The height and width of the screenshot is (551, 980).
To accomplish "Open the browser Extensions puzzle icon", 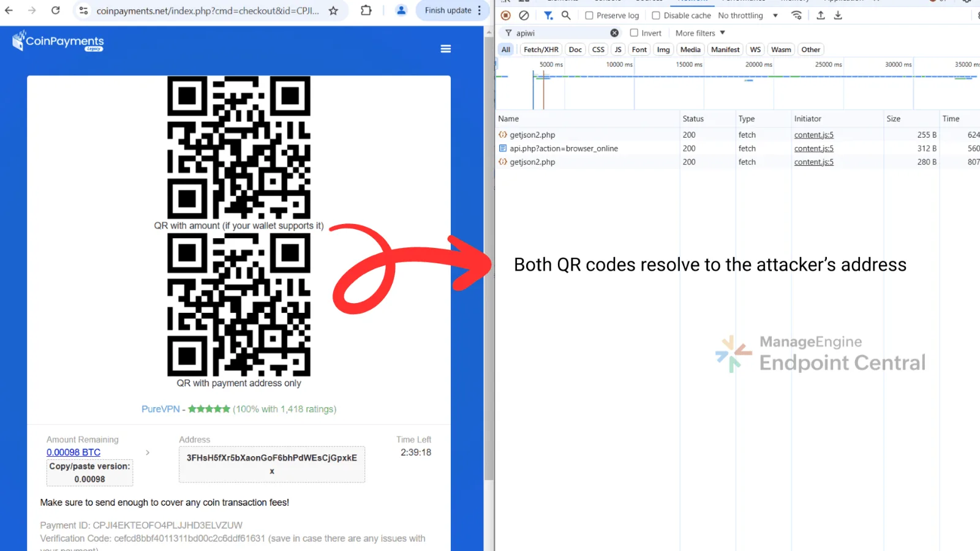I will (366, 10).
